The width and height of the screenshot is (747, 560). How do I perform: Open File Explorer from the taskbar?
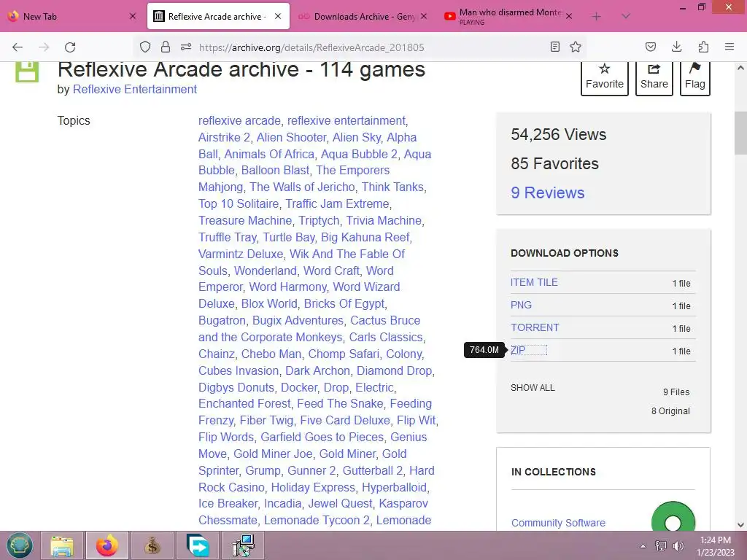coord(62,545)
